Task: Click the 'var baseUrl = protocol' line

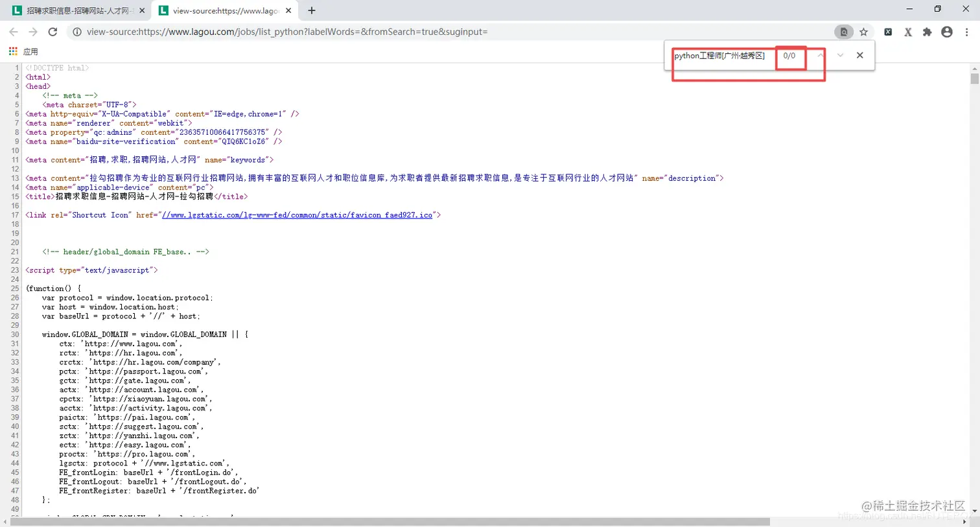Action: pyautogui.click(x=121, y=316)
